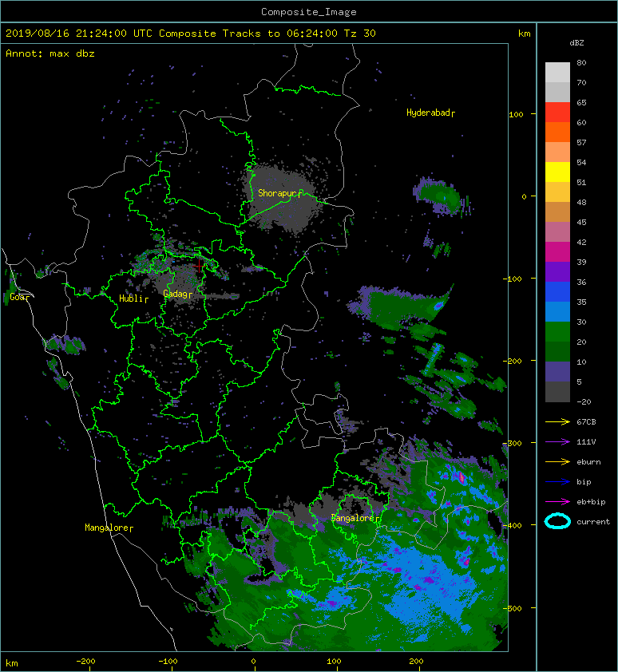Select the red 60-65 dBZ color swatch
This screenshot has width=618, height=672.
[x=557, y=113]
